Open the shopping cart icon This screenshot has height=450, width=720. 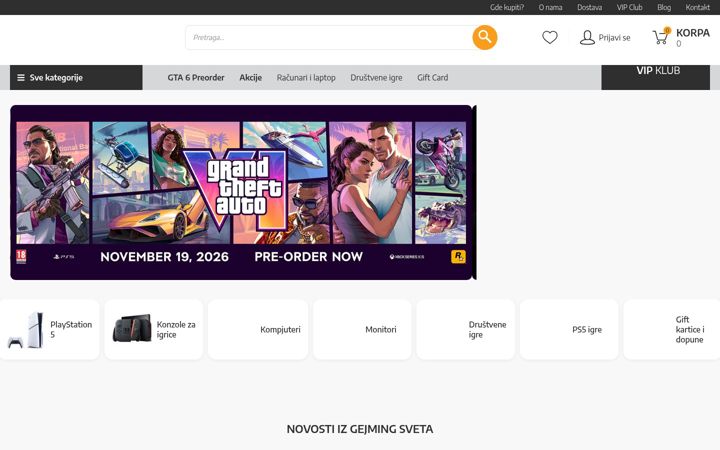click(x=661, y=36)
